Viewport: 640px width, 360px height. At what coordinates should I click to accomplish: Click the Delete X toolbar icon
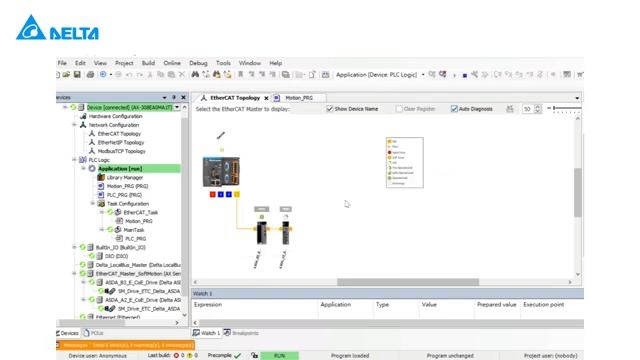coord(182,75)
